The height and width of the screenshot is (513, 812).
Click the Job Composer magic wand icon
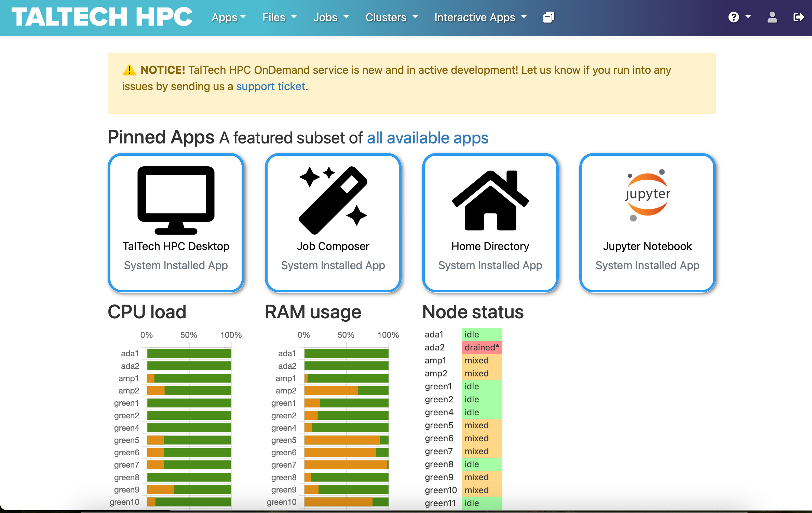pyautogui.click(x=333, y=200)
